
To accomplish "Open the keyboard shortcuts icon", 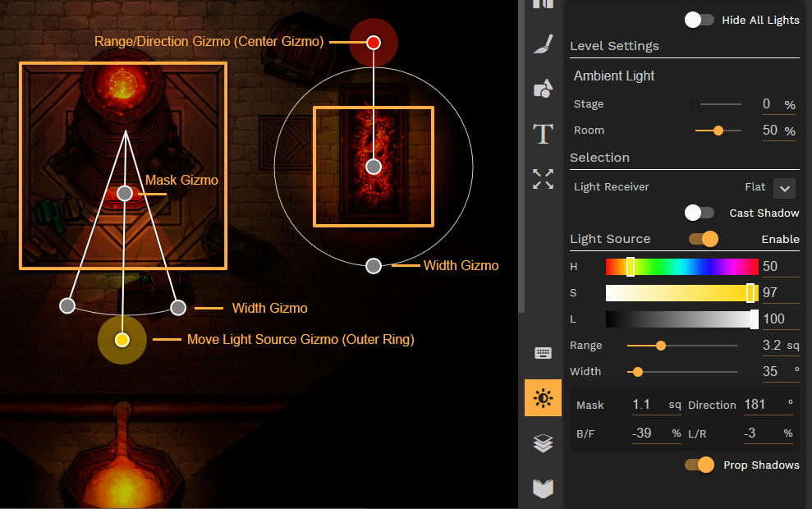I will pyautogui.click(x=544, y=353).
